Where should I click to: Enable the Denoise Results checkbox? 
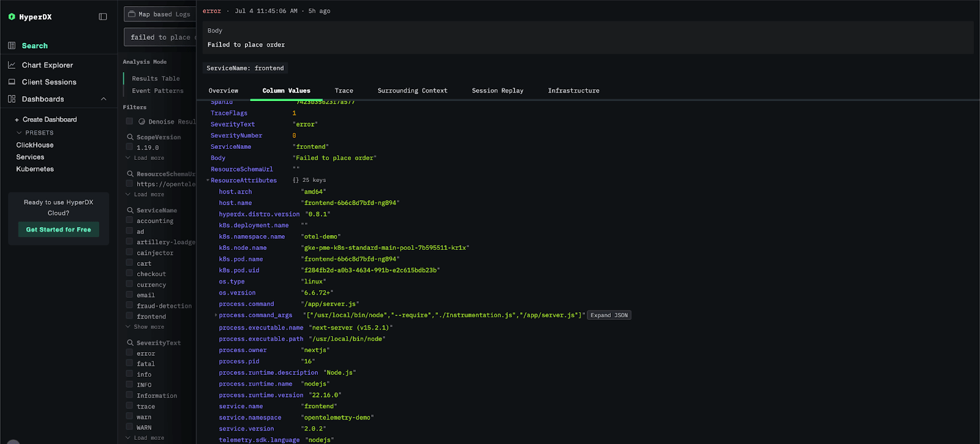coord(129,121)
